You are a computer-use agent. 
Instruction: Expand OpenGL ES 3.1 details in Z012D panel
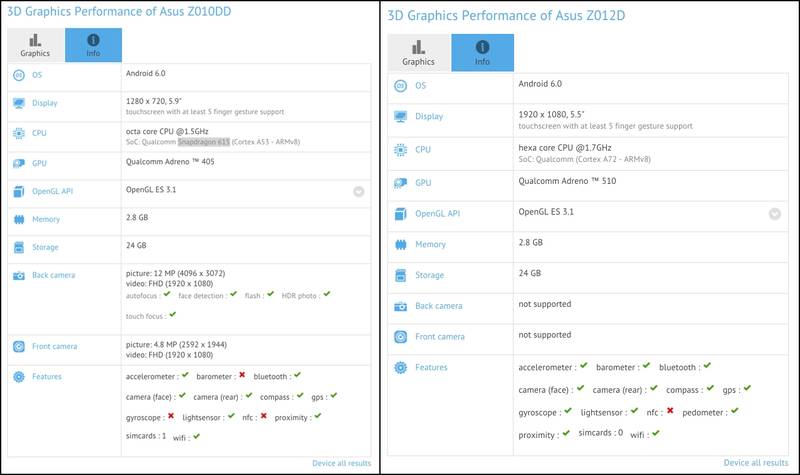point(774,214)
